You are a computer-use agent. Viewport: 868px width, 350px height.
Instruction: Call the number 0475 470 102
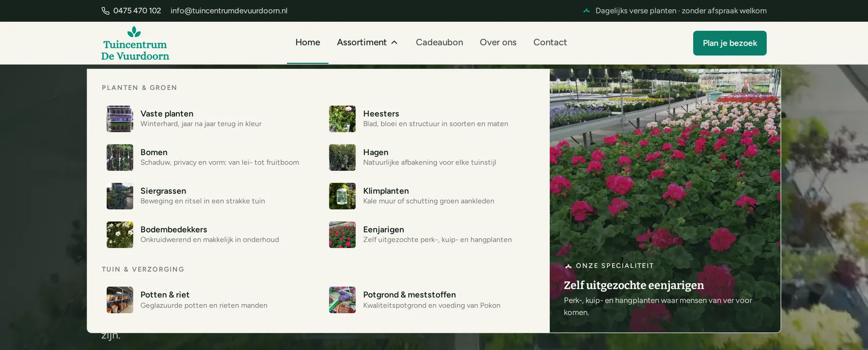pos(137,11)
